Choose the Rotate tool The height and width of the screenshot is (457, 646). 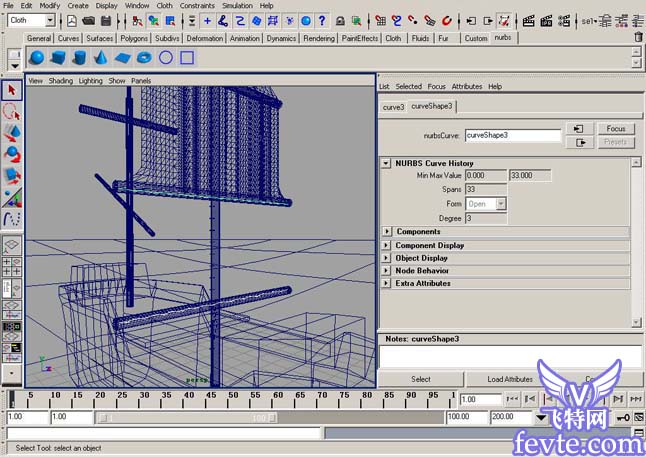[12, 155]
